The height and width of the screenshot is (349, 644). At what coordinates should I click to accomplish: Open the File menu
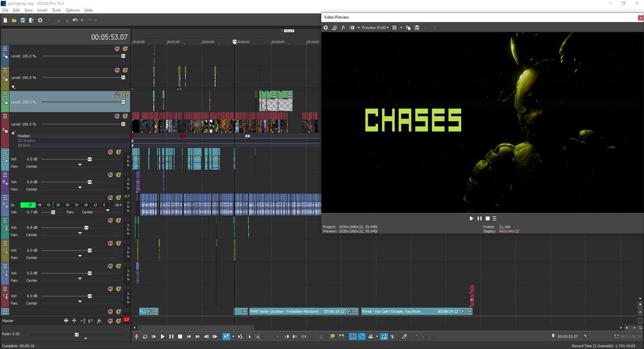(5, 10)
